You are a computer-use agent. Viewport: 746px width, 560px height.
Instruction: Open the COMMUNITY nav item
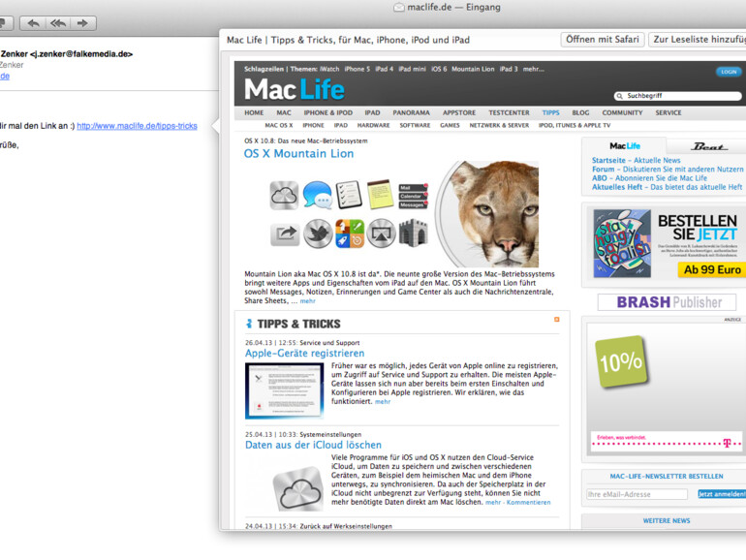point(622,112)
